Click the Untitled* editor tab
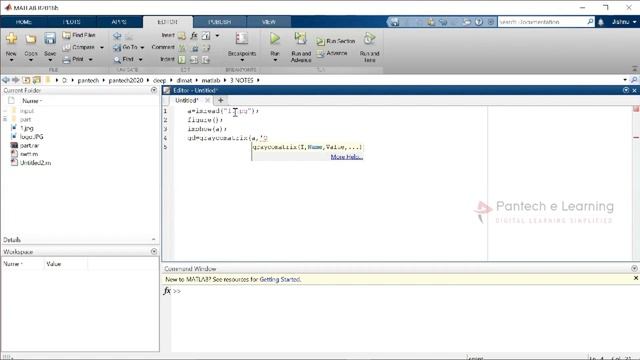640x360 pixels. (x=187, y=100)
